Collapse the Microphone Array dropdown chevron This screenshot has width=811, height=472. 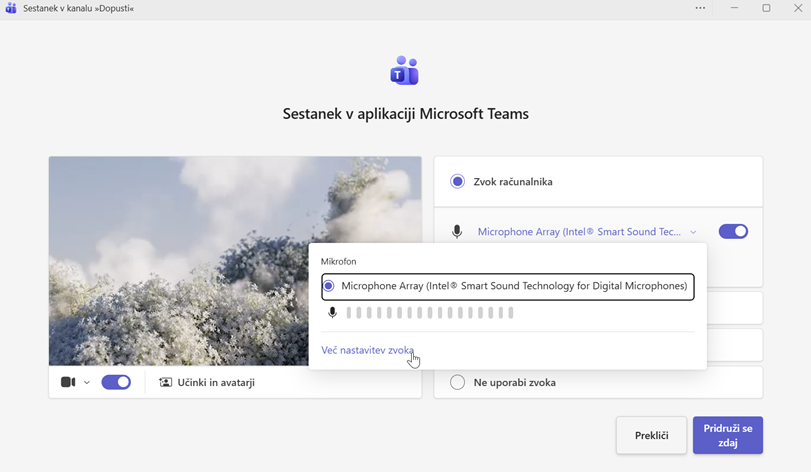[x=693, y=232]
